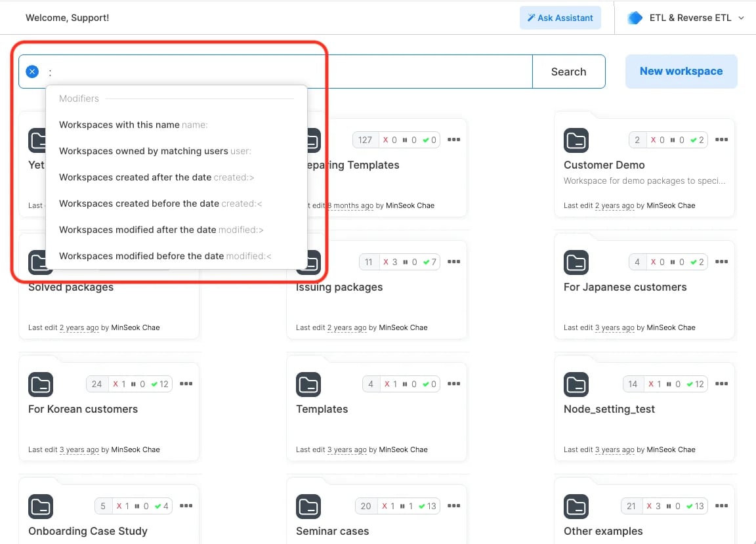The image size is (756, 544).
Task: Click the blue ETL product logo icon
Action: pyautogui.click(x=635, y=18)
